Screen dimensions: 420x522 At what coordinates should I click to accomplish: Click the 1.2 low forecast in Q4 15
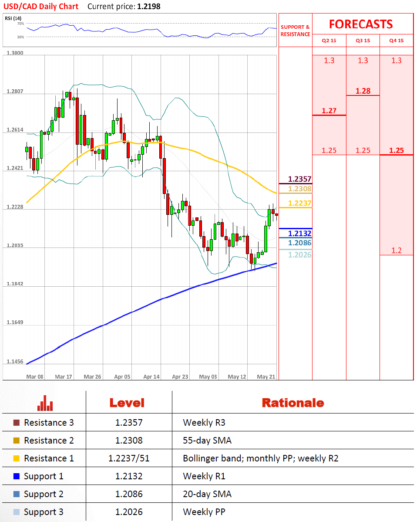(x=396, y=251)
